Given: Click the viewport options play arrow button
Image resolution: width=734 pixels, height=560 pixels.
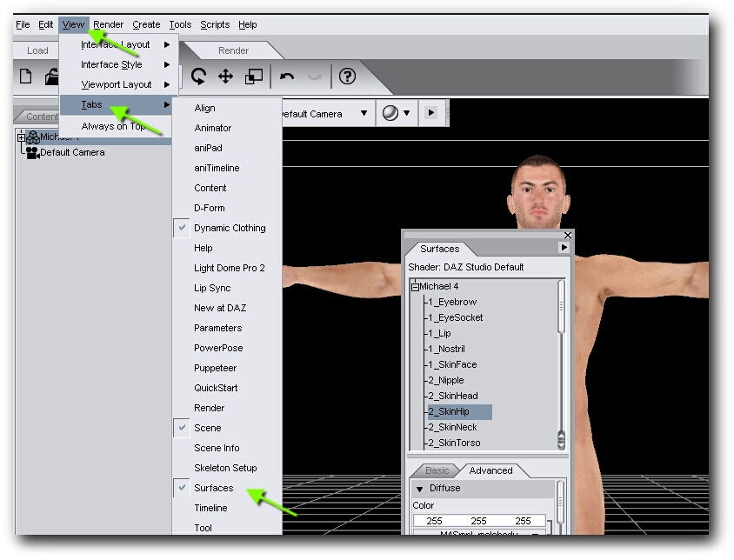Looking at the screenshot, I should (431, 112).
